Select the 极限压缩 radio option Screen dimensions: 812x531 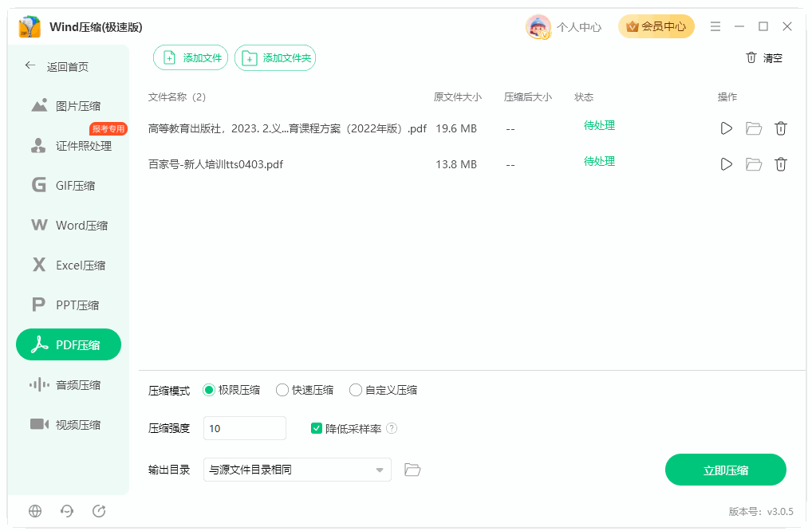click(231, 390)
